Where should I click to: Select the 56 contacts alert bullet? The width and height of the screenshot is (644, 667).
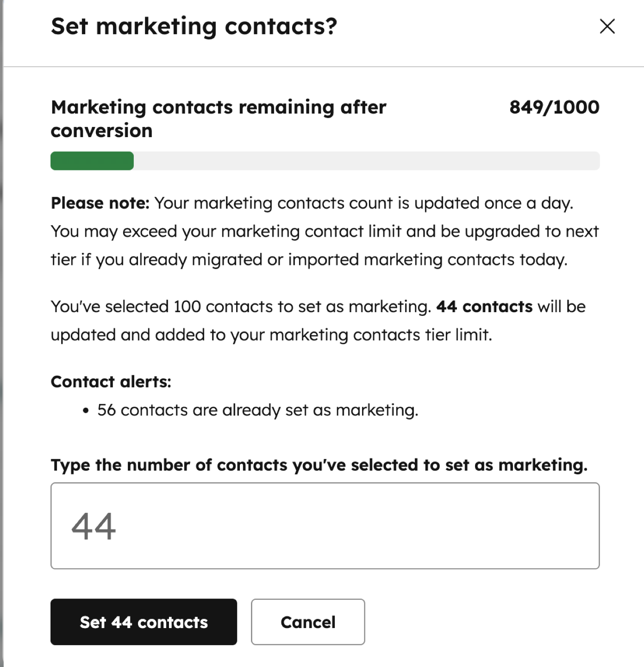point(257,410)
